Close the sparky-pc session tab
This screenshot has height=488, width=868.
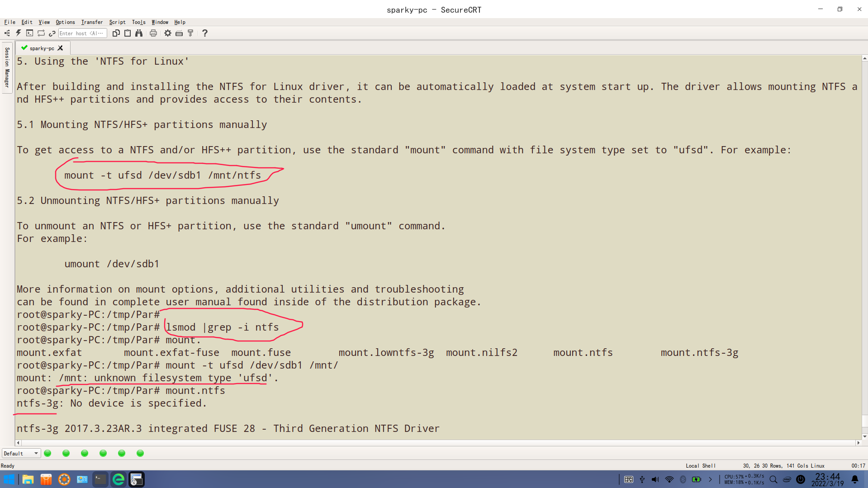point(60,48)
